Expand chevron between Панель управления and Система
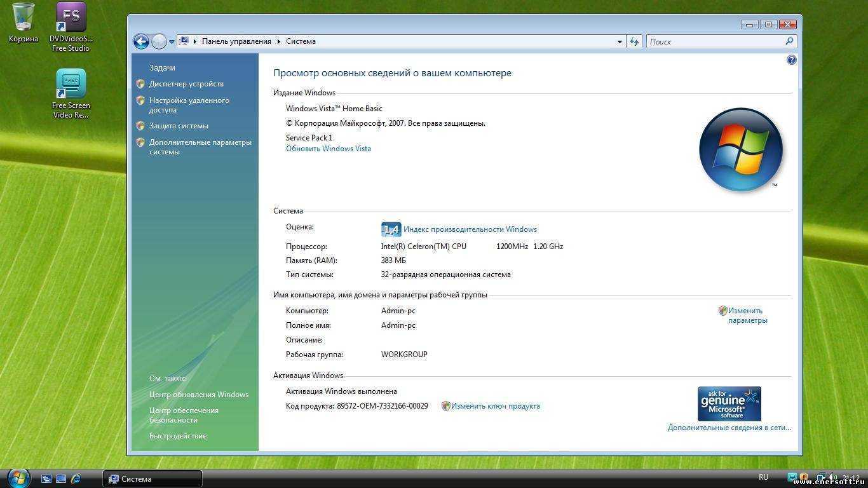The image size is (868, 488). tap(278, 41)
